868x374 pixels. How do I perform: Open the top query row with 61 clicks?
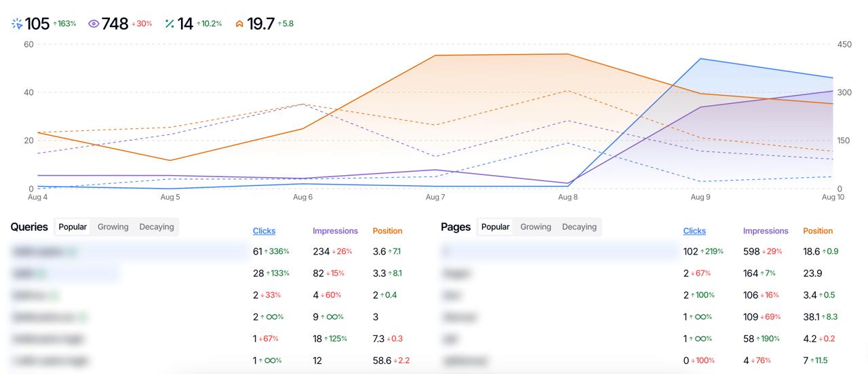(129, 252)
